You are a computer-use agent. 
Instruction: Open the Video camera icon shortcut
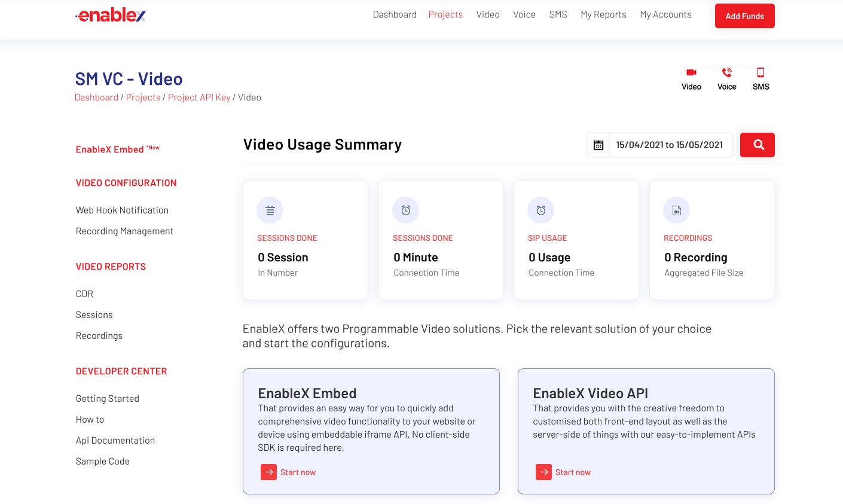pos(691,73)
